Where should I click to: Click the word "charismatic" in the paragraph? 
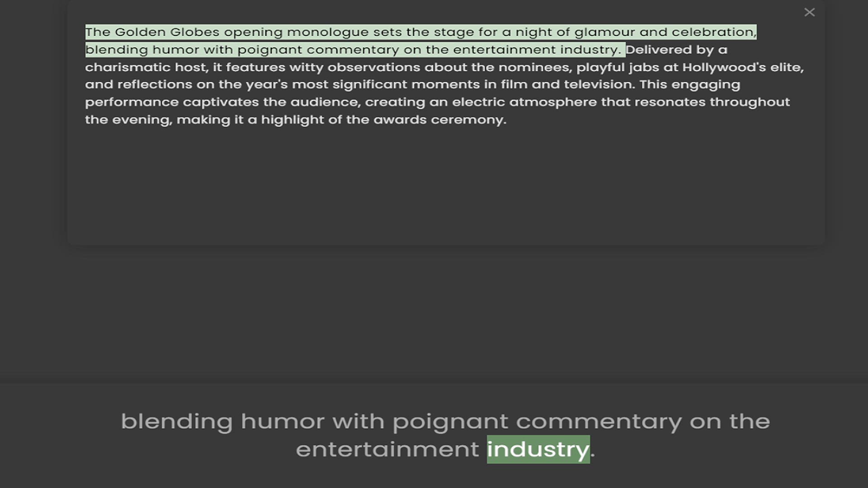pyautogui.click(x=127, y=67)
